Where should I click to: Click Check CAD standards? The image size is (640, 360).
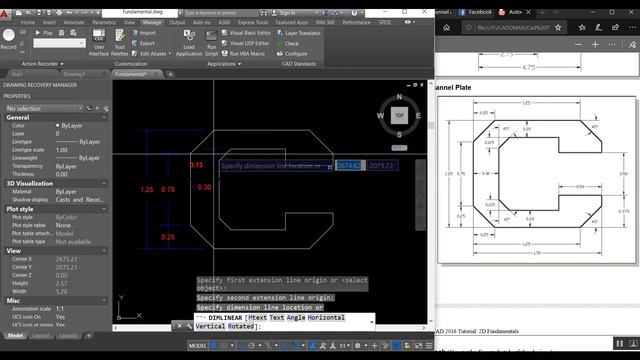(288, 43)
